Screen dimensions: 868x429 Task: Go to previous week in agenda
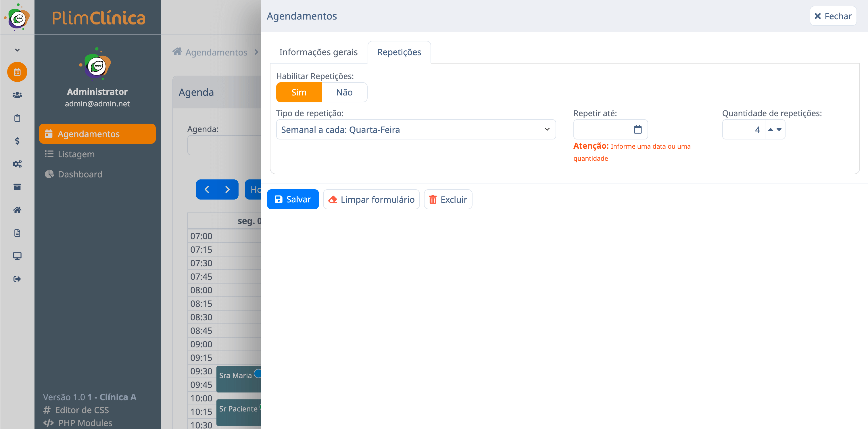(x=207, y=189)
